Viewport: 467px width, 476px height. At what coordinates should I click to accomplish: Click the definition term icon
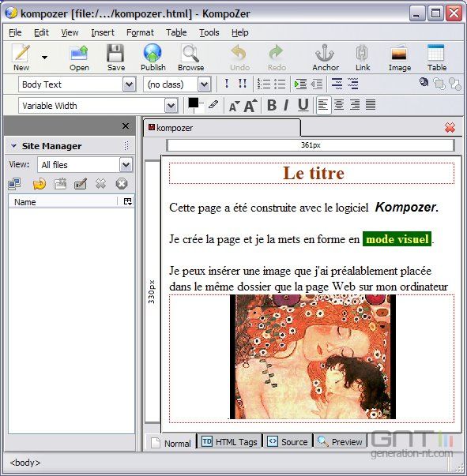pos(337,84)
